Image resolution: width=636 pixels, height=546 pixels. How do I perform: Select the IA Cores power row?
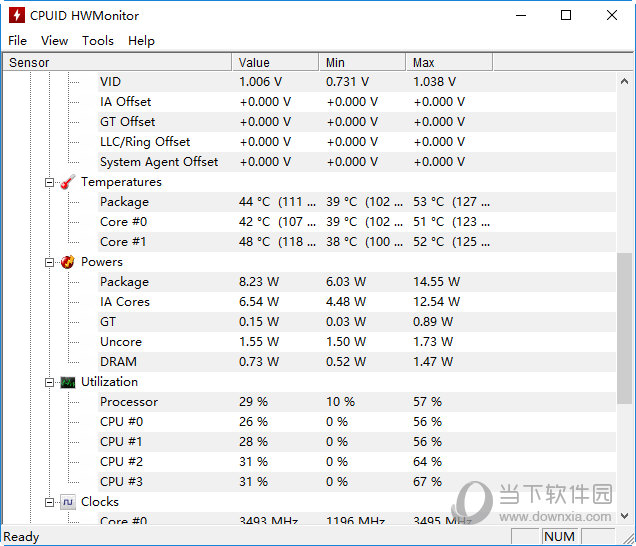(357, 301)
